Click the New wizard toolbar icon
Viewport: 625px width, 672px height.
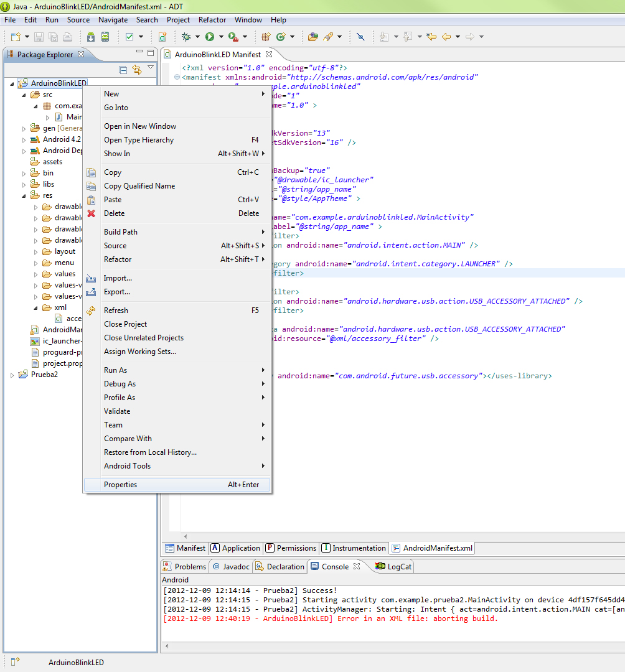[x=15, y=37]
